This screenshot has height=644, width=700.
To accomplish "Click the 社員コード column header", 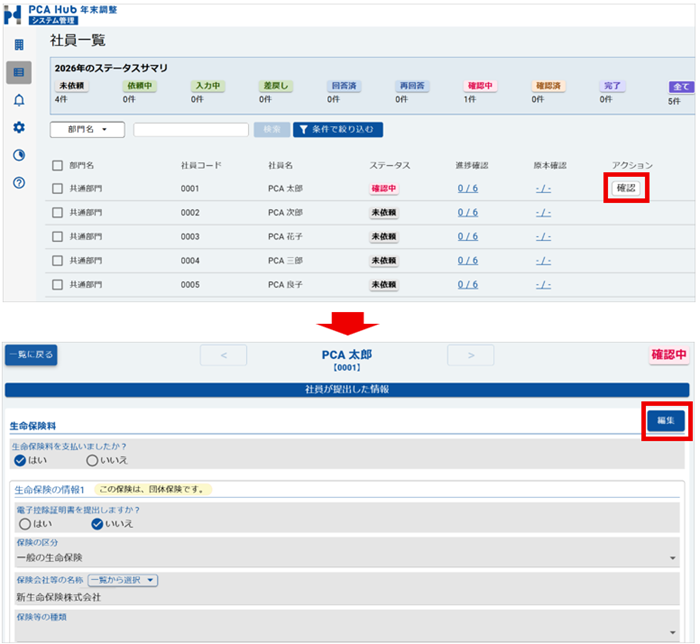I will tap(201, 166).
